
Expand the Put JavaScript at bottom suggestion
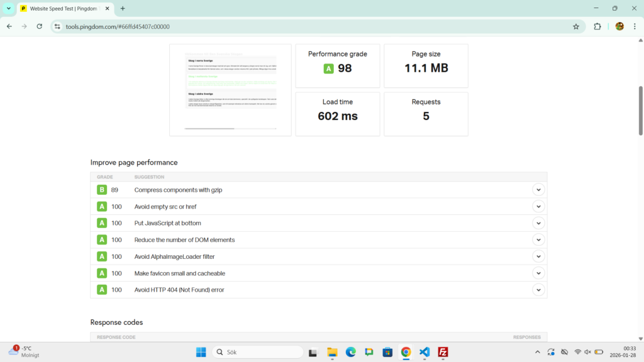click(x=538, y=223)
